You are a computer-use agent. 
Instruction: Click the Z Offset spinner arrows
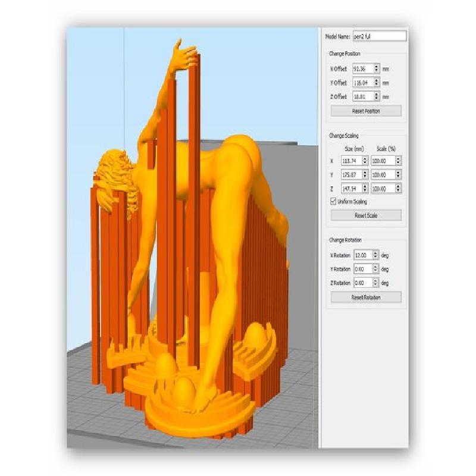pos(377,96)
